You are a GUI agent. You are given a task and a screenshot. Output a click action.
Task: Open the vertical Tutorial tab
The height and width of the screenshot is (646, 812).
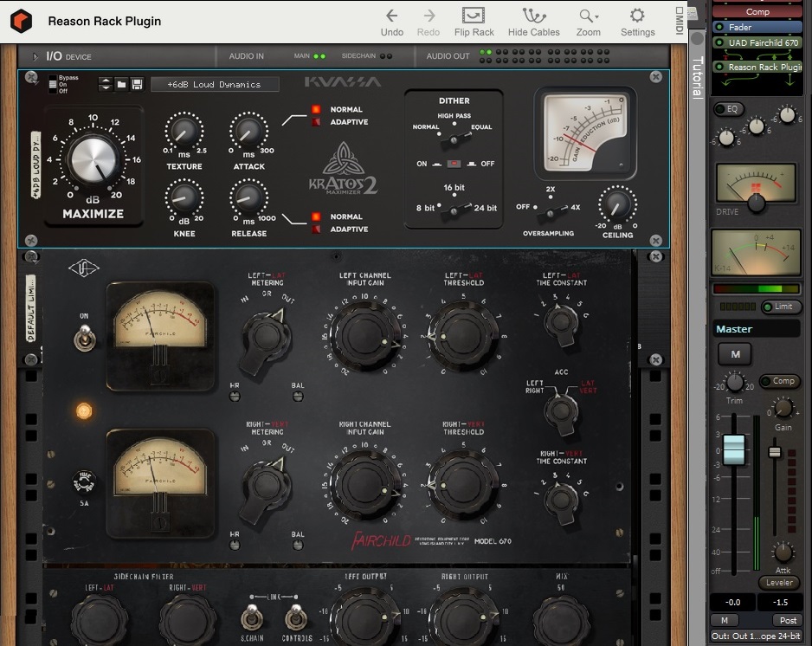tap(698, 78)
